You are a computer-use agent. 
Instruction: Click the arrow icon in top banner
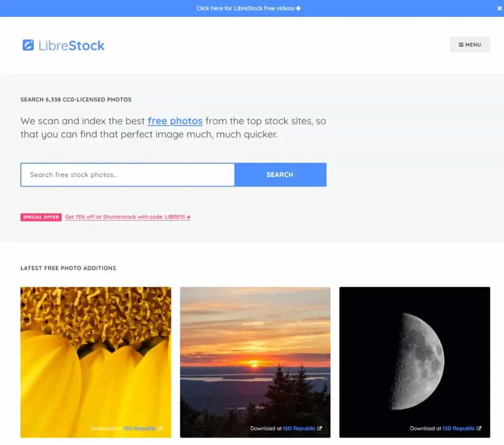point(298,8)
